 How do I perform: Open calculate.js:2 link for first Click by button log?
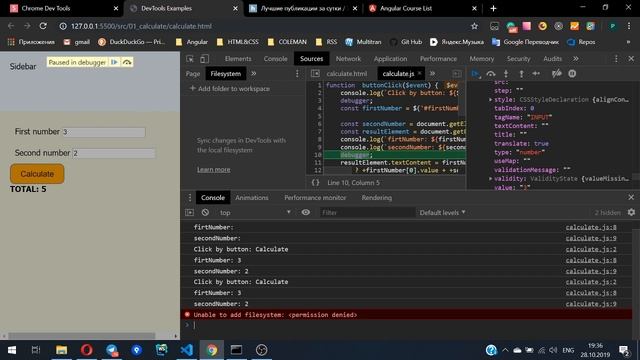coord(591,249)
